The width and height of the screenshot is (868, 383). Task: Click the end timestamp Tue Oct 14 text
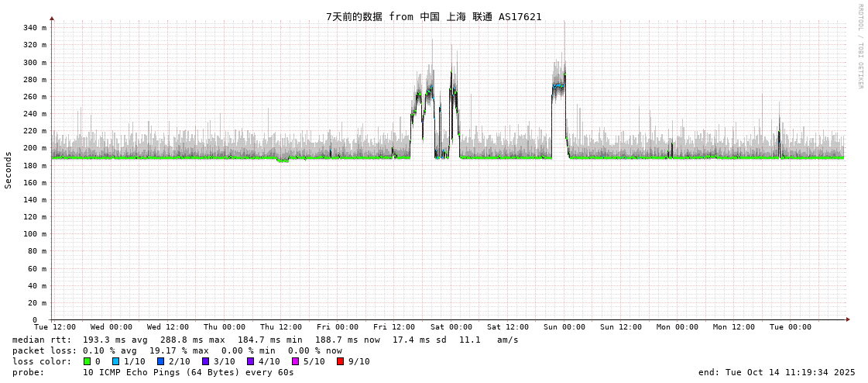(777, 372)
